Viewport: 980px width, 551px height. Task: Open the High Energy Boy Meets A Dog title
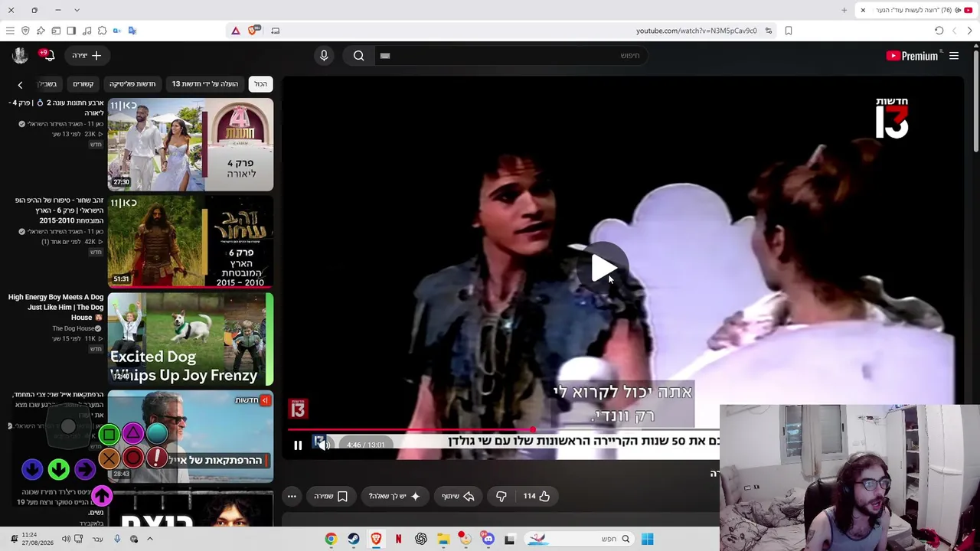pos(56,307)
